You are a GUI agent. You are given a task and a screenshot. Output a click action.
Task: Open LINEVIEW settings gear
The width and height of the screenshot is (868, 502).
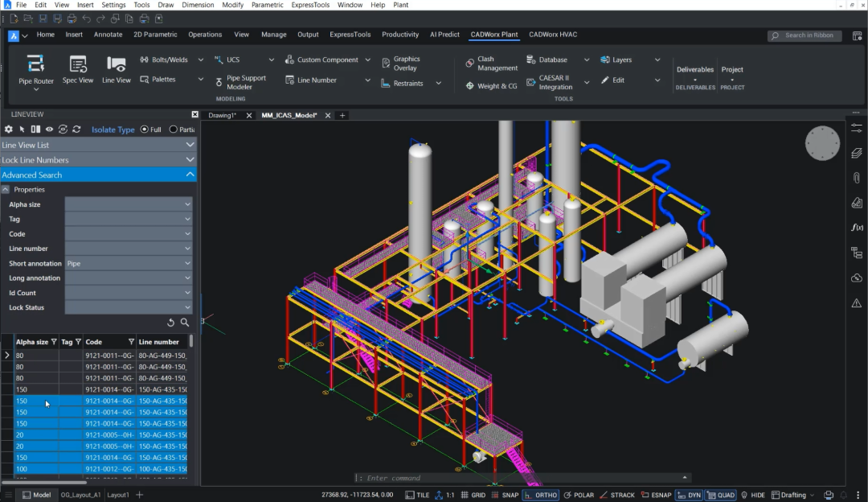coord(8,129)
